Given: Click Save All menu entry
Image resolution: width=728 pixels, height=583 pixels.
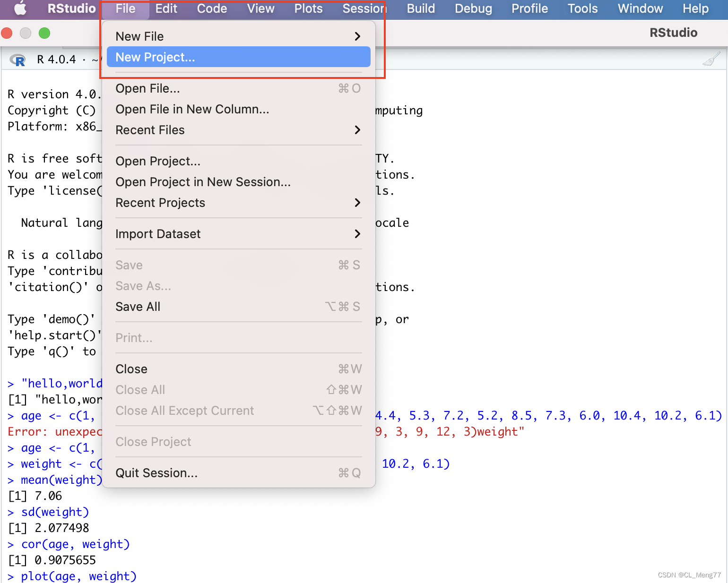Looking at the screenshot, I should point(239,307).
